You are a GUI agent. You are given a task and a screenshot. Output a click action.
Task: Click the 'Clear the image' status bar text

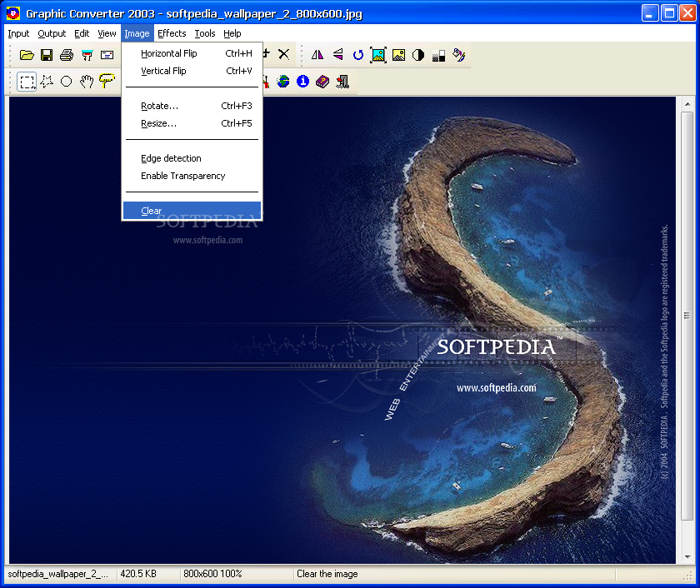coord(327,574)
